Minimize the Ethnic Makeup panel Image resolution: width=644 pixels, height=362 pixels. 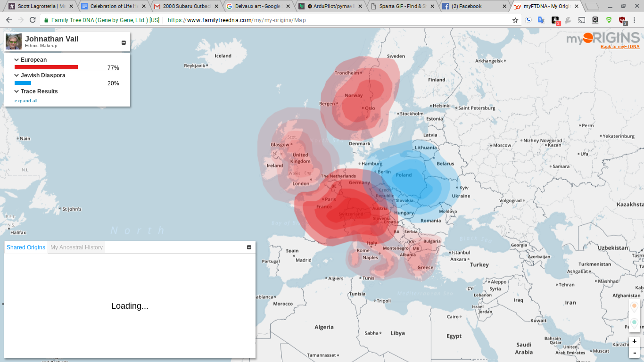coord(124,43)
